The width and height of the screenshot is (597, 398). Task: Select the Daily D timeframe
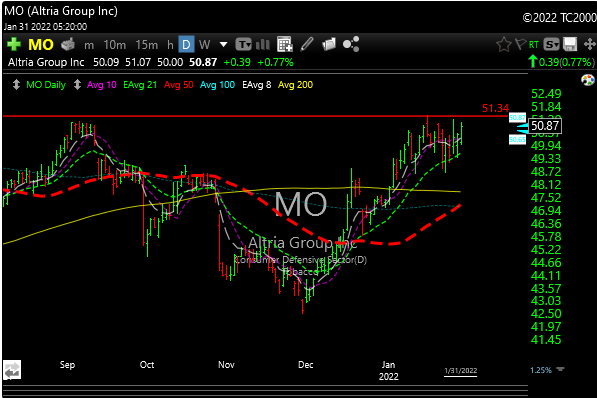pos(186,45)
